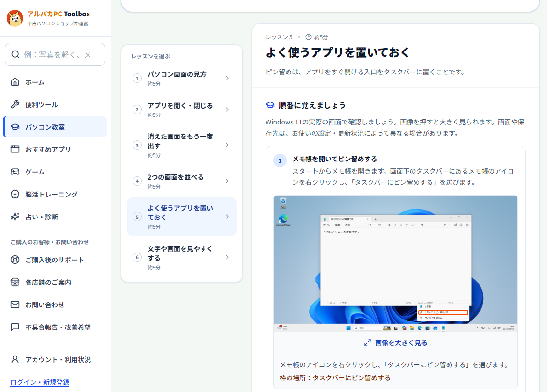Click the numbered circle 3 in the lesson list
This screenshot has height=392, width=547.
coord(137,145)
